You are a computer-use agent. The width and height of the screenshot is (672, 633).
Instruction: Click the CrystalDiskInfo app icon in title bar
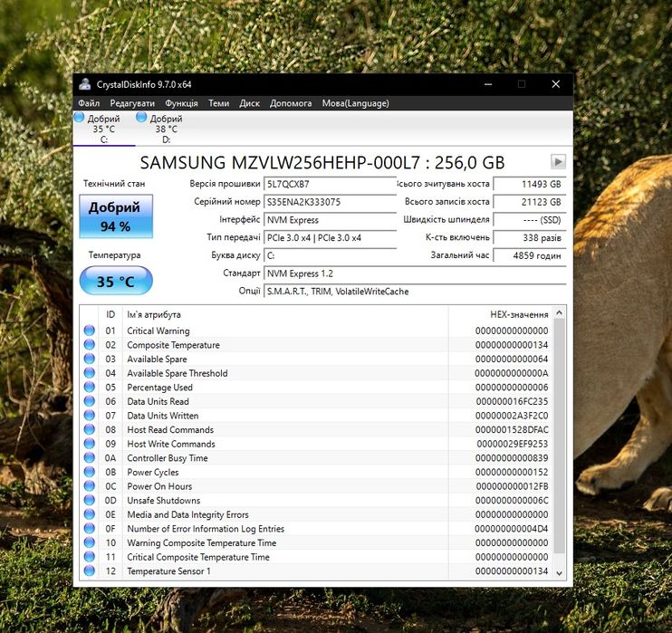[85, 84]
